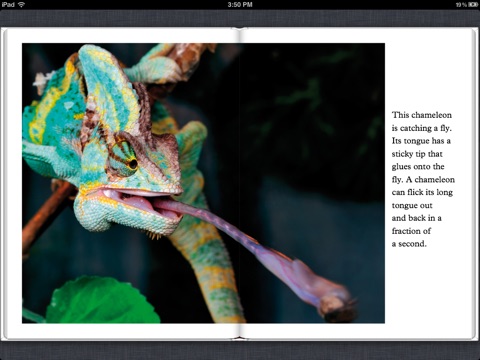Screen dimensions: 480x360
Task: Tap the battery icon in status bar
Action: coord(473,5)
